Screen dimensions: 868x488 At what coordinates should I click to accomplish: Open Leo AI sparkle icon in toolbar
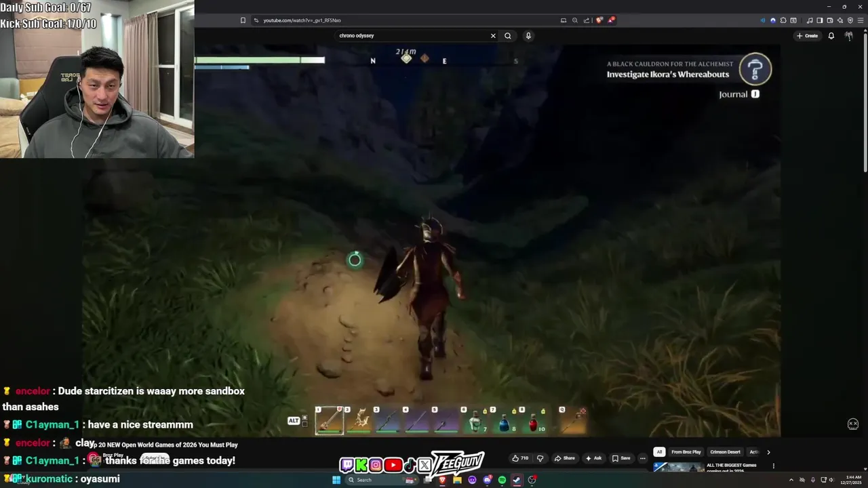click(840, 20)
